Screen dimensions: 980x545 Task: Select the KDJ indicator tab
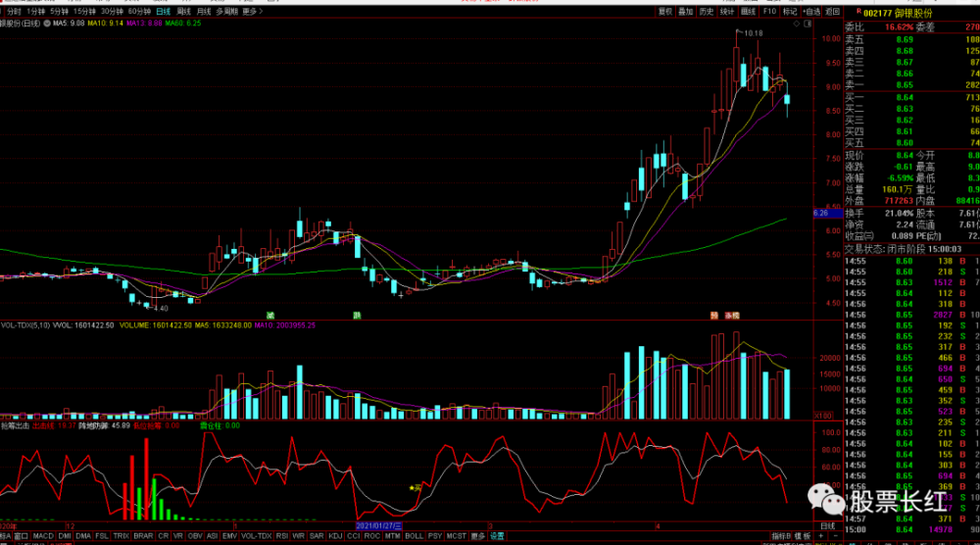pyautogui.click(x=335, y=536)
